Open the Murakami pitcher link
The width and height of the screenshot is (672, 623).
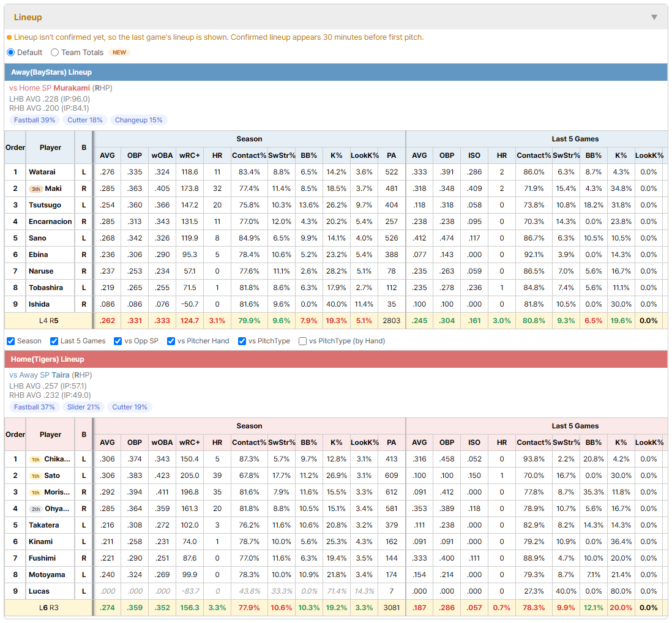pyautogui.click(x=72, y=88)
